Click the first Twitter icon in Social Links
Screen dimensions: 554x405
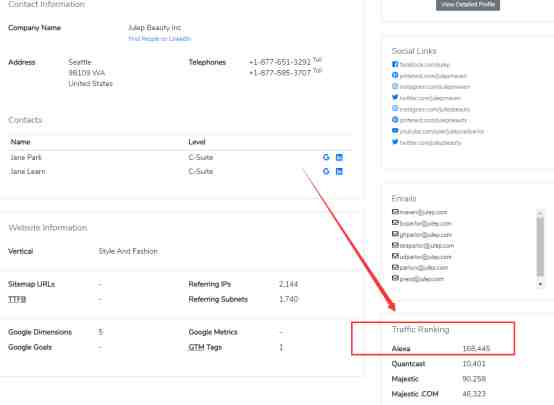(x=395, y=98)
